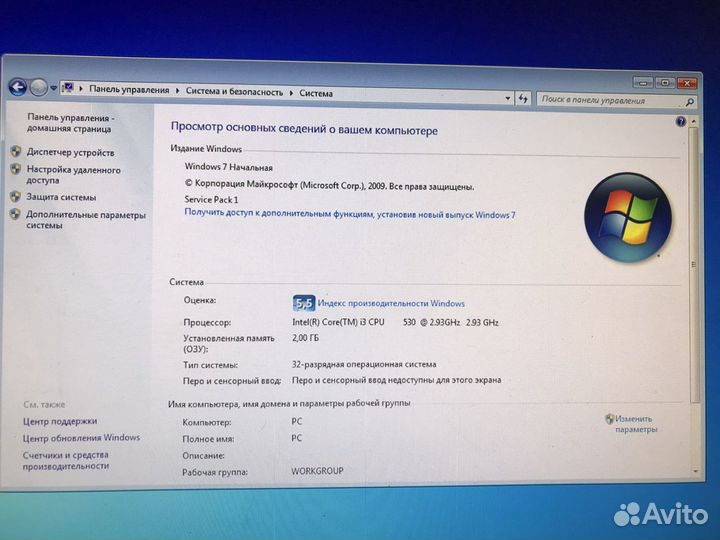Open Индекс производительности Windows link

391,304
